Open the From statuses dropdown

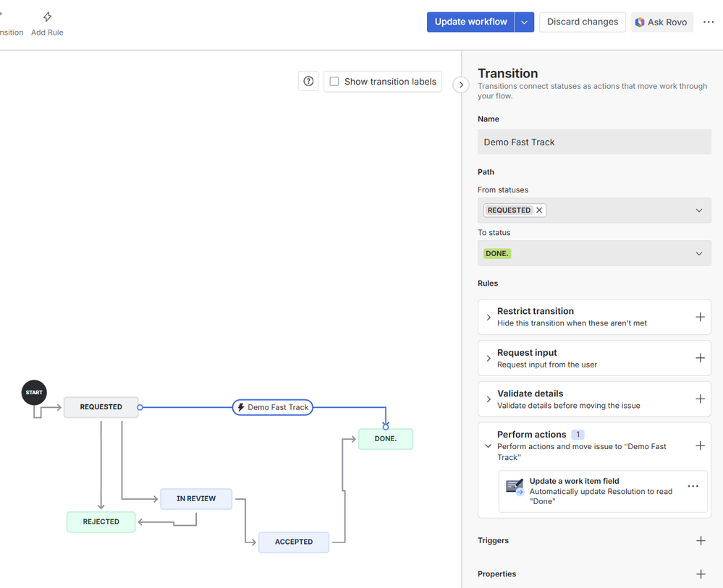pyautogui.click(x=698, y=210)
